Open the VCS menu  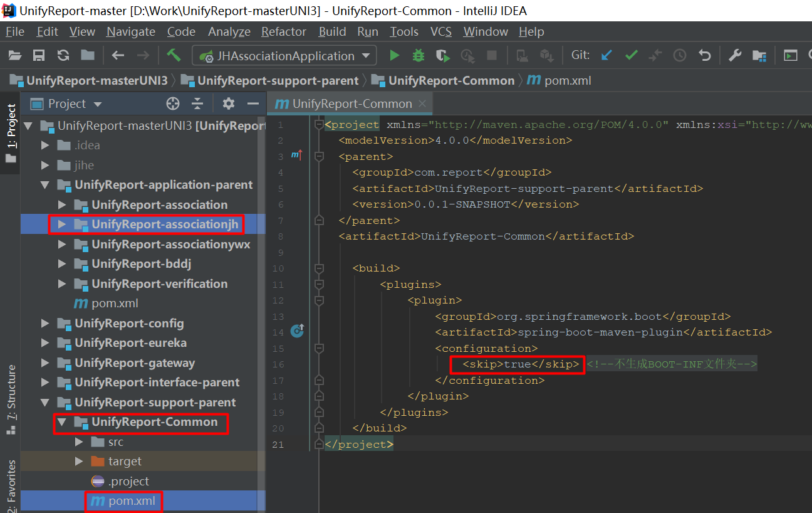441,31
